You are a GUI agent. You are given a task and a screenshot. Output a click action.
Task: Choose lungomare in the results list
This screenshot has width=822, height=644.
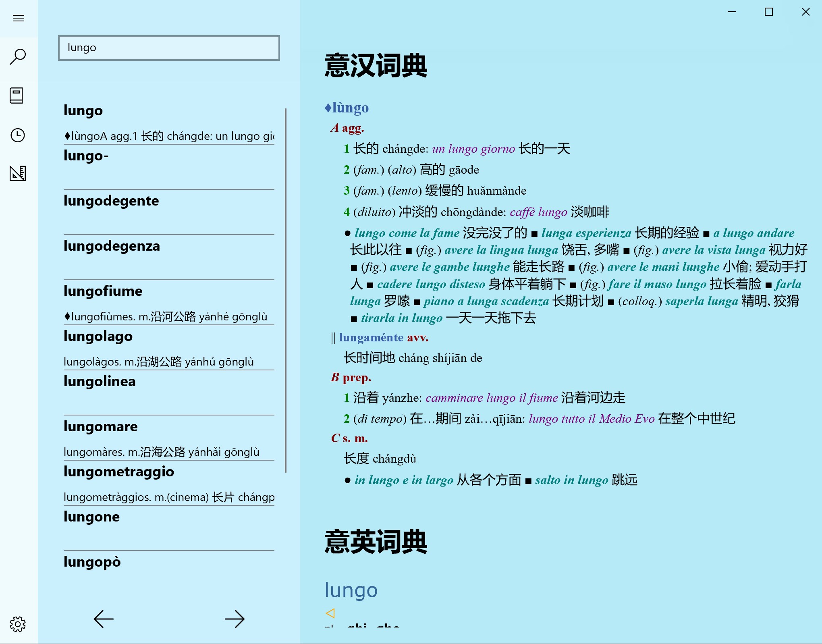(101, 426)
